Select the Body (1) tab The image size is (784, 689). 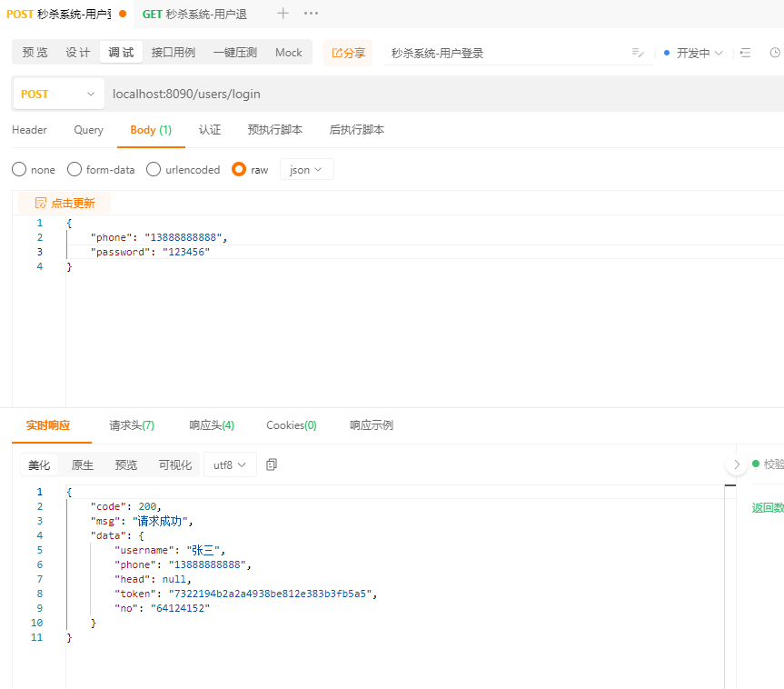pos(151,130)
